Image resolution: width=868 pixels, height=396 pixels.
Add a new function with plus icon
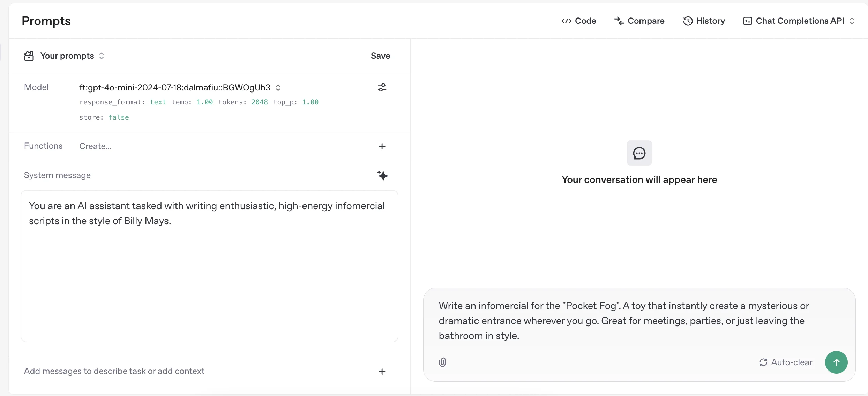[x=382, y=146]
